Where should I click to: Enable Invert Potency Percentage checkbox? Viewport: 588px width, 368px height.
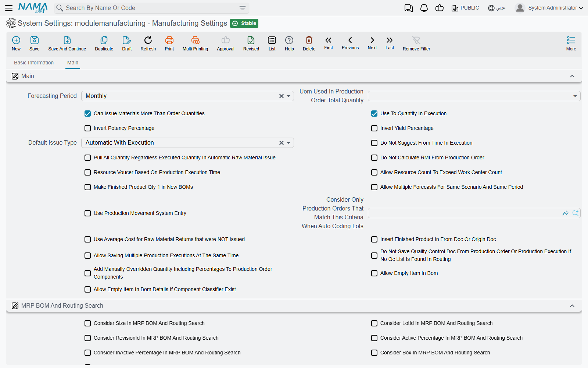(x=87, y=128)
